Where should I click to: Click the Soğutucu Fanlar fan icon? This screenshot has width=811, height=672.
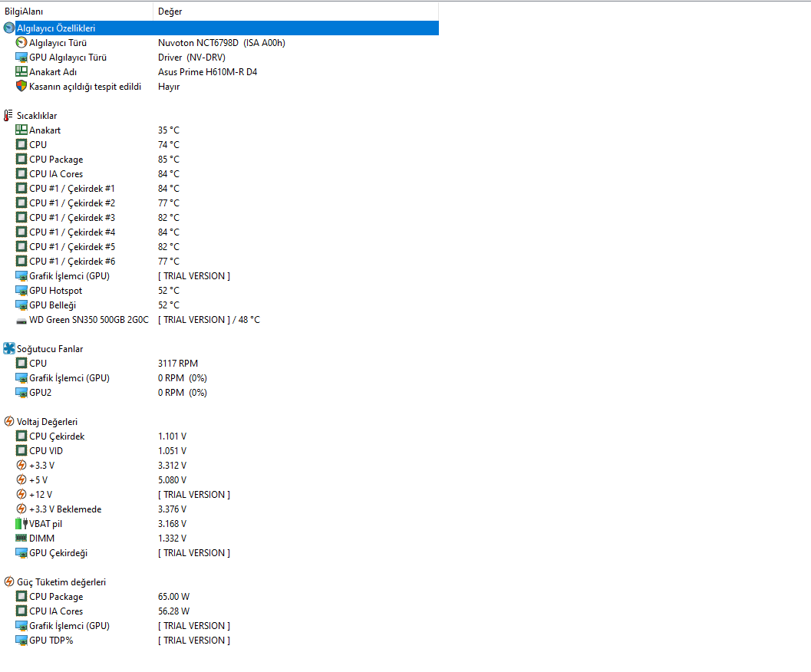tap(8, 348)
